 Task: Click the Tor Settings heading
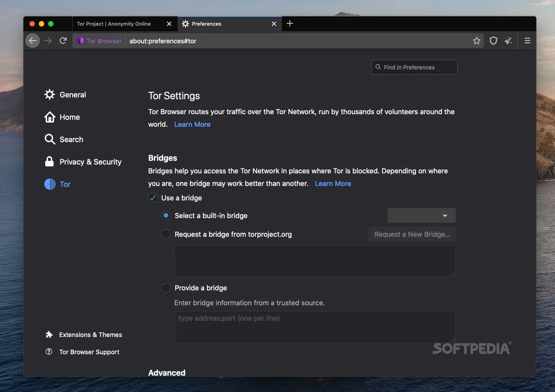[174, 96]
